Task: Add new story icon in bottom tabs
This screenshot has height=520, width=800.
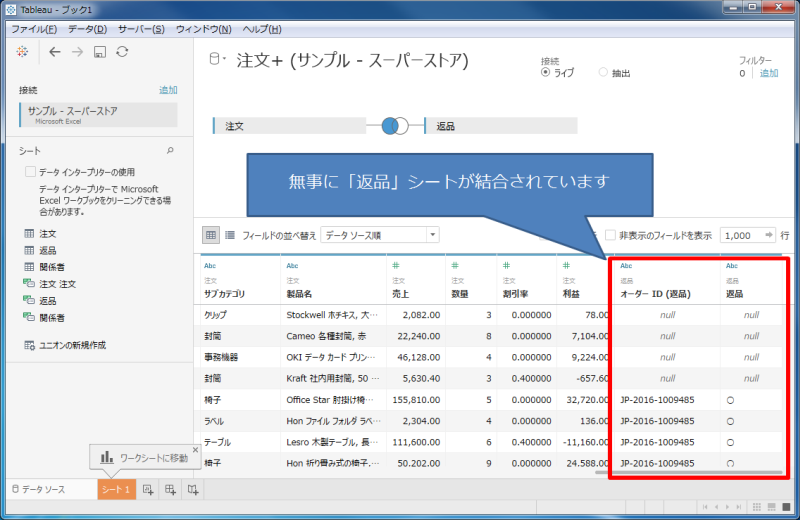Action: (x=193, y=489)
